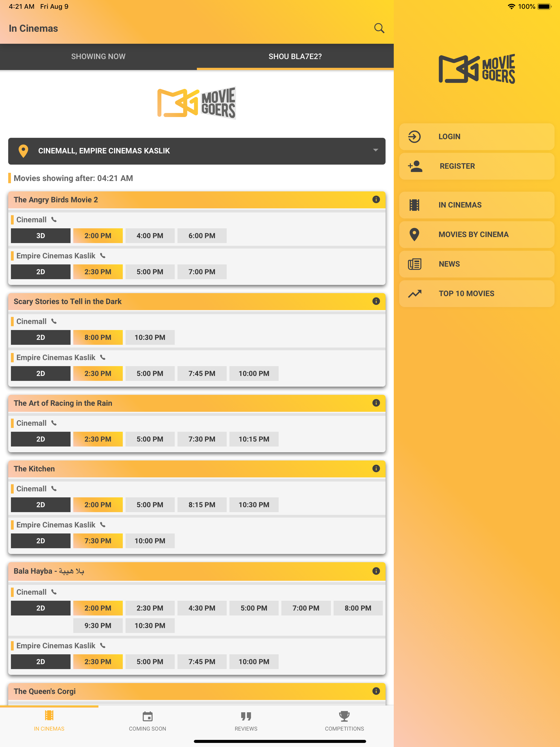This screenshot has height=747, width=560.
Task: Tap info icon for Bala Hayba
Action: 376,571
